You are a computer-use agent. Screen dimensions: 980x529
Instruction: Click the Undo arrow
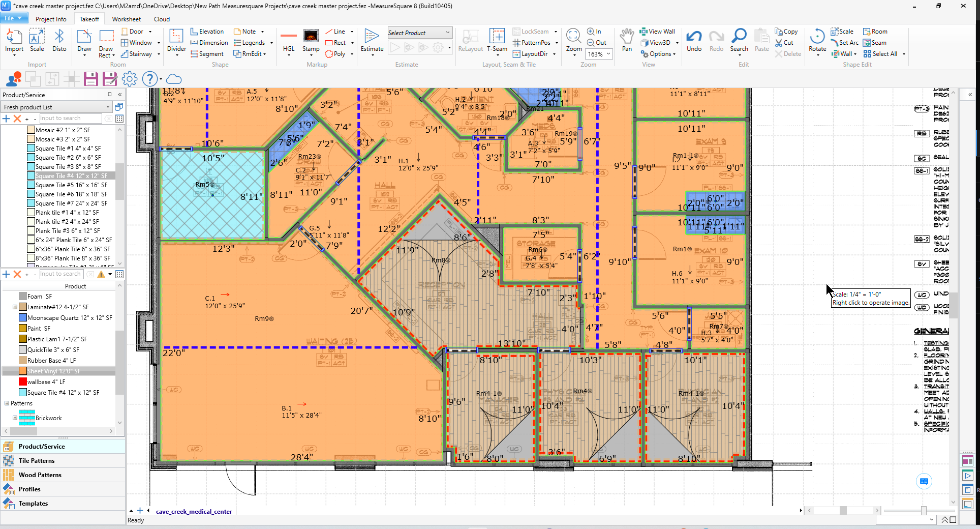(694, 41)
